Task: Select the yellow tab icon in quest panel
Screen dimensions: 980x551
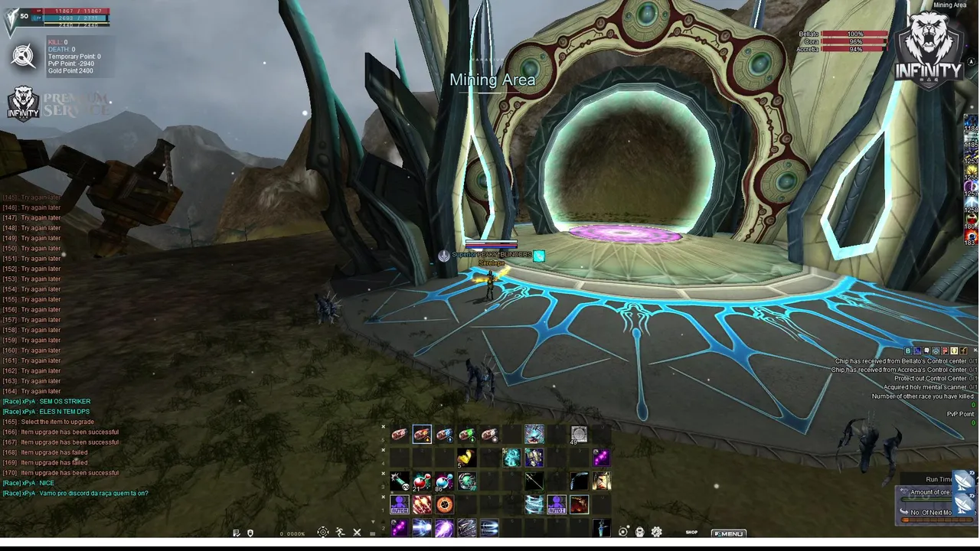Action: coord(954,350)
